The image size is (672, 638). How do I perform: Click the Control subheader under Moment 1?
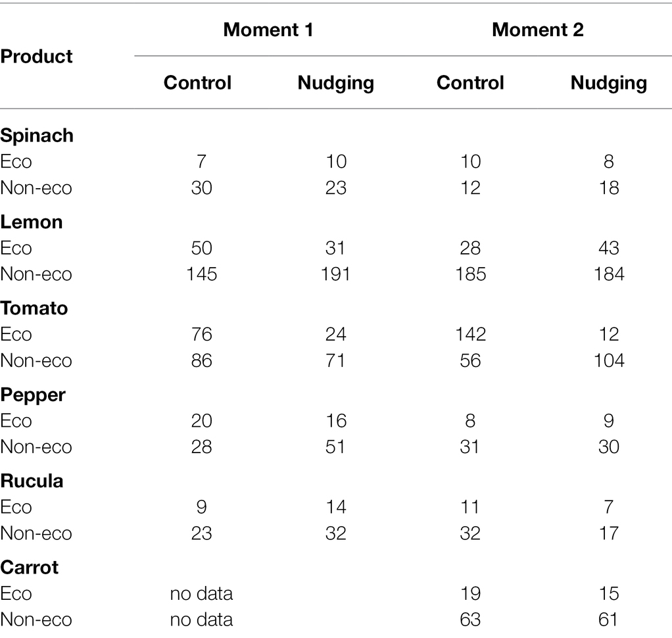click(197, 83)
